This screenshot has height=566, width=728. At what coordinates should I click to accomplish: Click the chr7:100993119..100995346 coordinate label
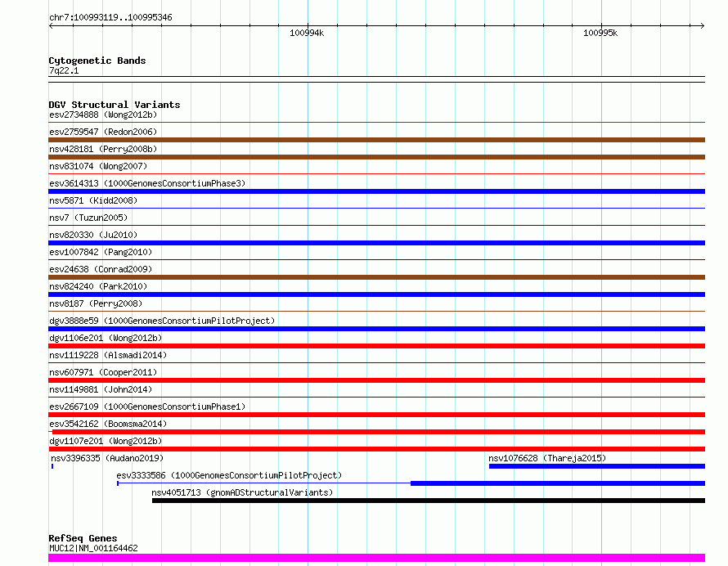coord(110,18)
